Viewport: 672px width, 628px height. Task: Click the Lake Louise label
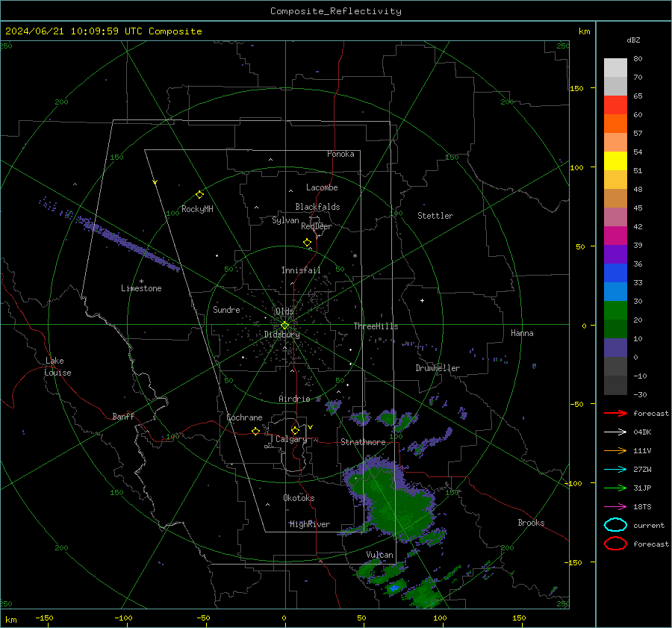point(57,367)
